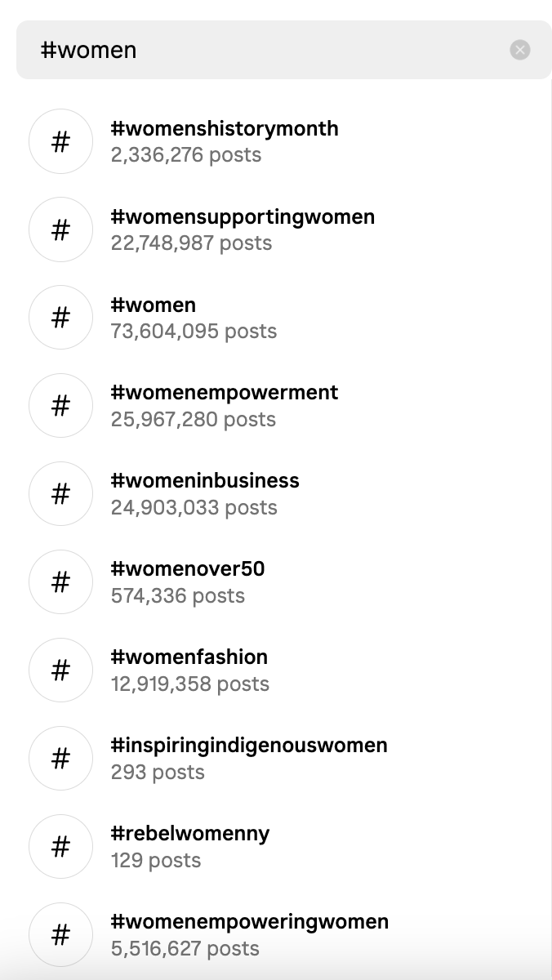Click hash icon beside #womensupportingwomen
This screenshot has width=552, height=980.
pyautogui.click(x=60, y=229)
